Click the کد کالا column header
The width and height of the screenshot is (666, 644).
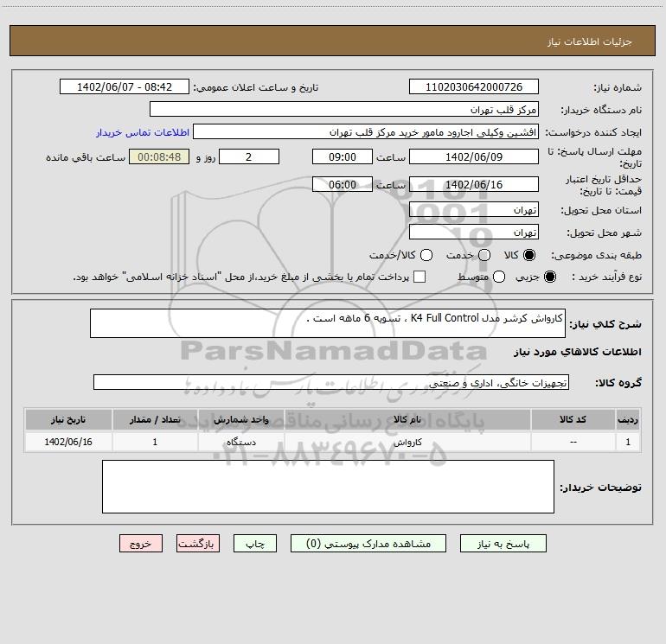tap(573, 419)
